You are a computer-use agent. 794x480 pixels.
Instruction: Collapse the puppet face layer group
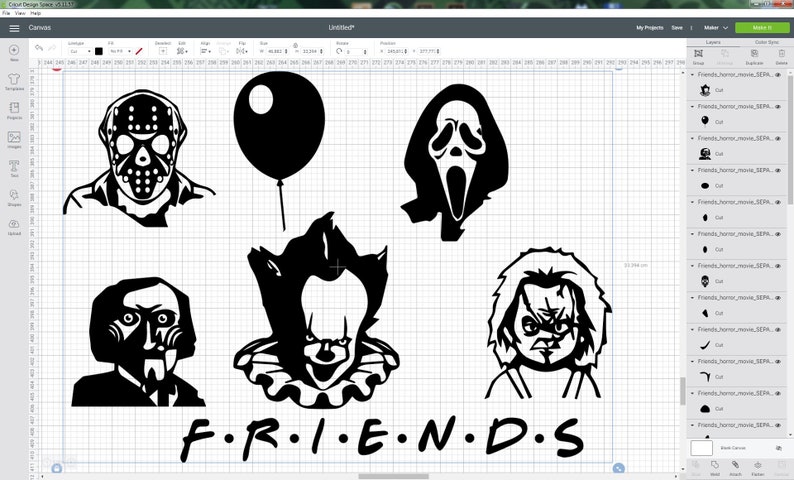coord(693,139)
